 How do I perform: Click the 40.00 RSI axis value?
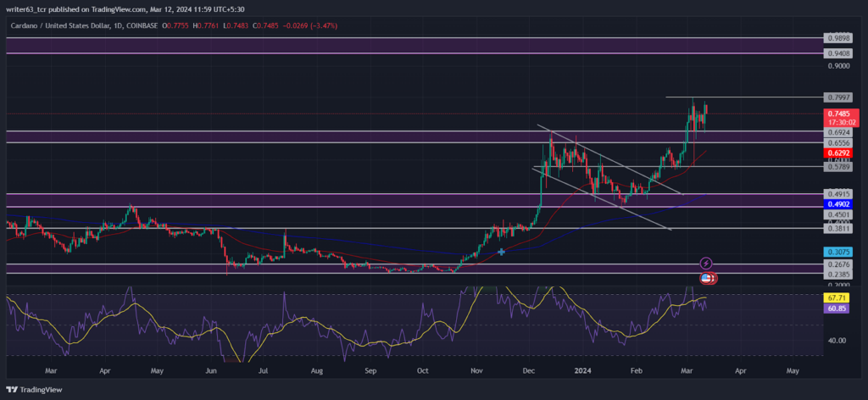point(837,340)
